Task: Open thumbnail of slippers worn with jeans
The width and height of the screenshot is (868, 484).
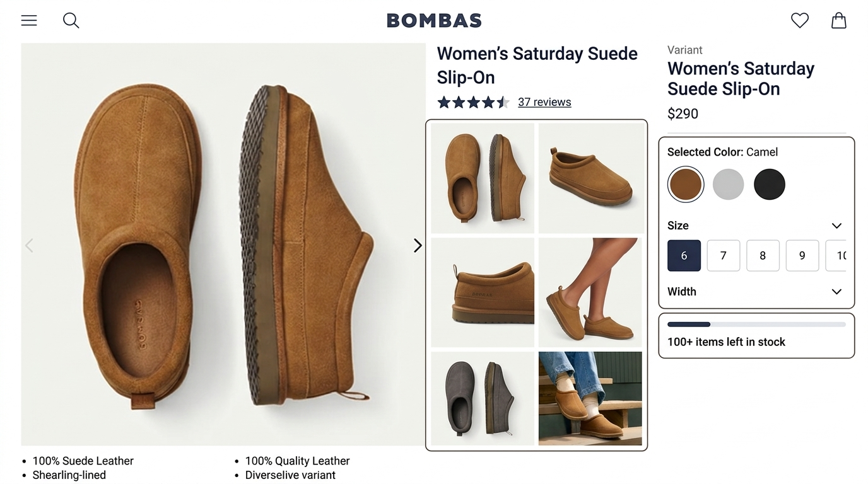Action: tap(590, 398)
